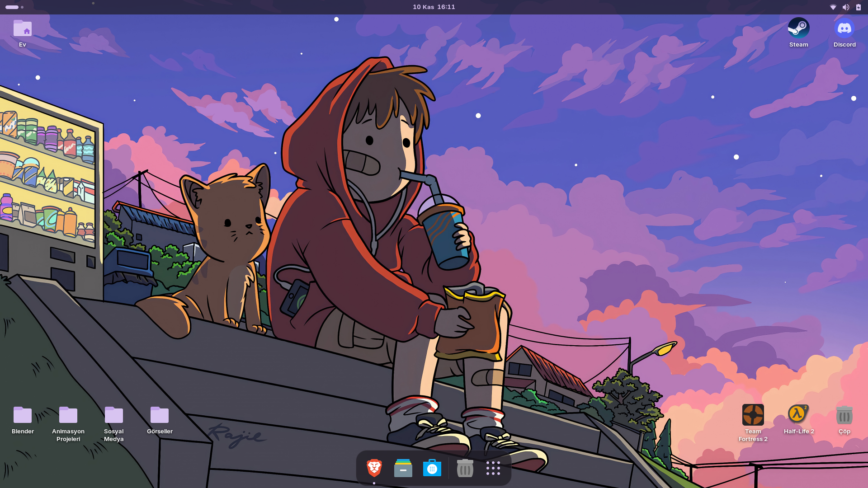The width and height of the screenshot is (868, 488).
Task: Open the Animasyon Projeleri folder
Action: 68,415
